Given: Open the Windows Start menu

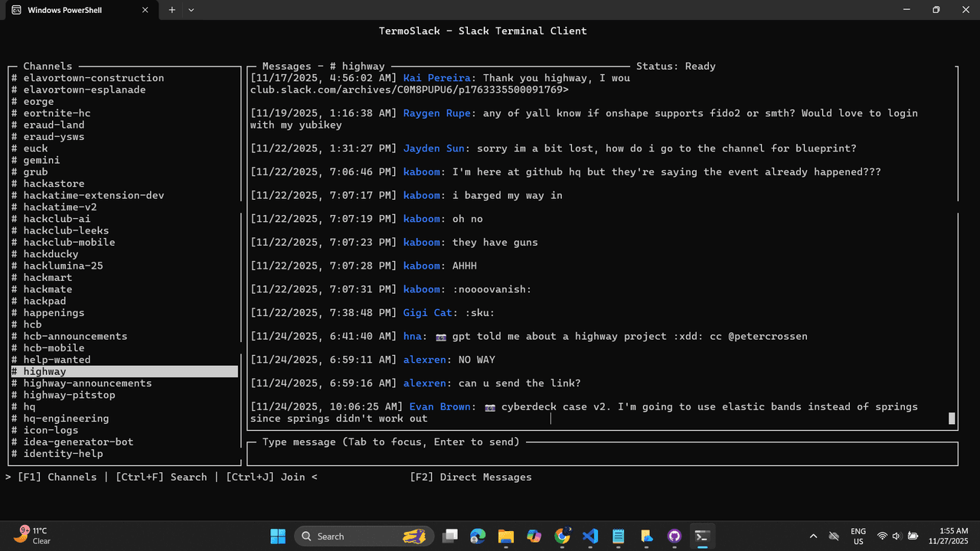Looking at the screenshot, I should tap(278, 536).
